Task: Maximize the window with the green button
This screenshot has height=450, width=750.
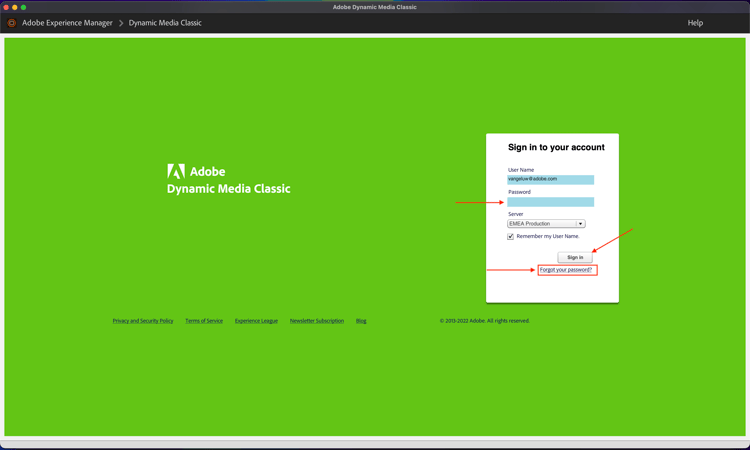Action: coord(23,7)
